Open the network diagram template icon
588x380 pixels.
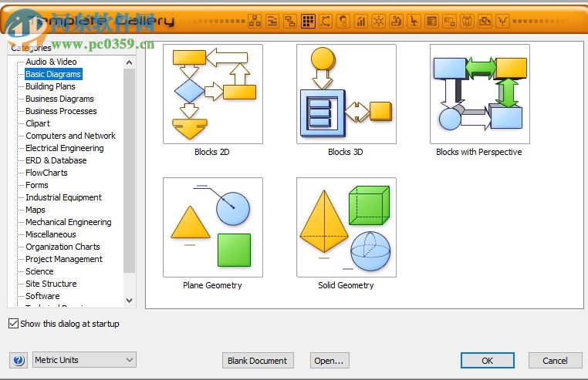pyautogui.click(x=255, y=22)
